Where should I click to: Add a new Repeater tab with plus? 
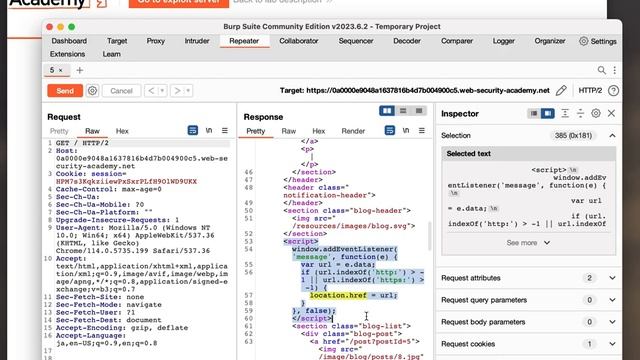click(x=80, y=70)
